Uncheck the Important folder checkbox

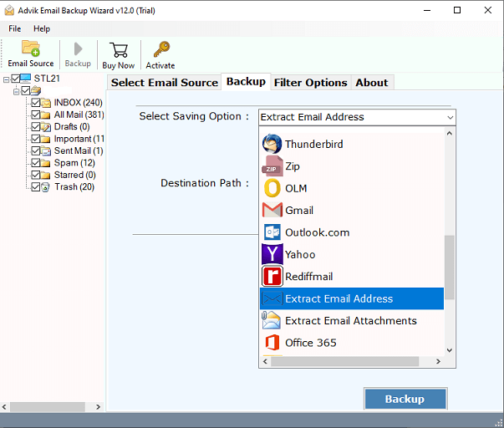pos(36,139)
